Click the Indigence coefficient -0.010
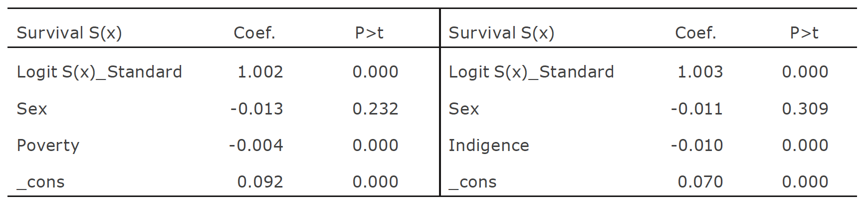Viewport: 868px width, 205px height. click(696, 145)
